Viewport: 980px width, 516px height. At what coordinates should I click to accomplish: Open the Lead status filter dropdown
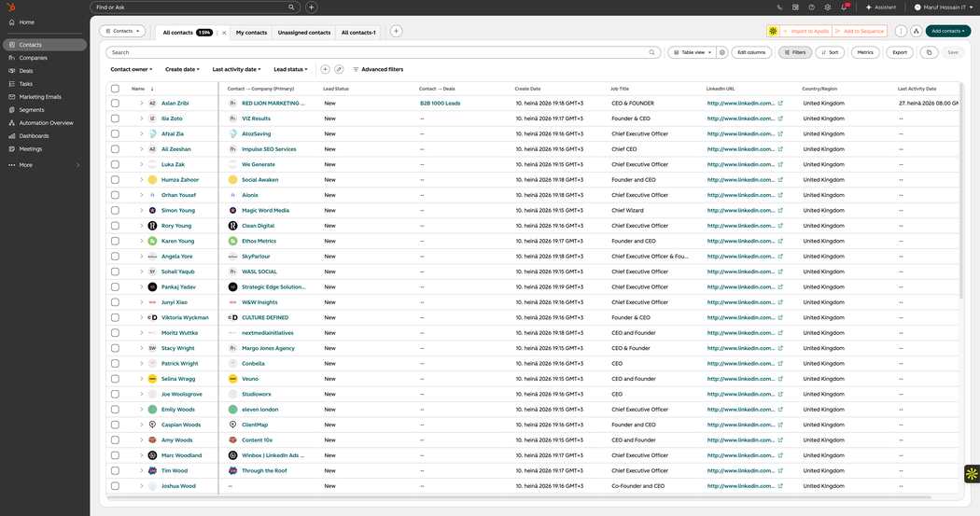tap(290, 69)
